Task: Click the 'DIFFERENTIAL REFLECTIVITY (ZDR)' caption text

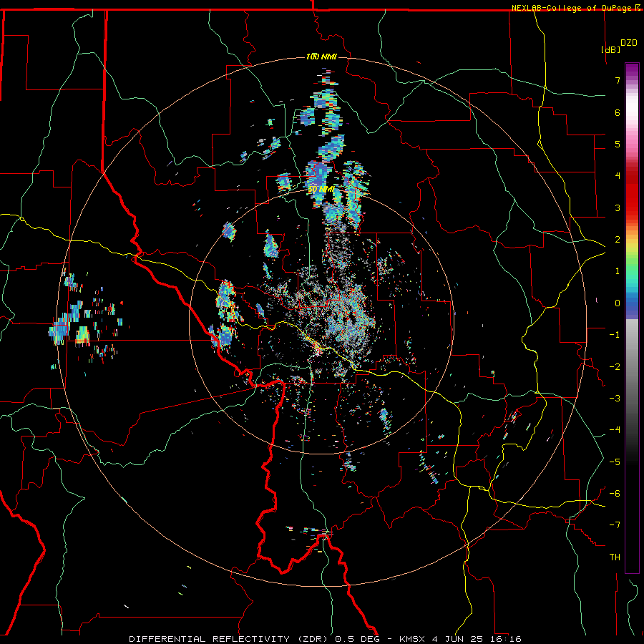Action: coord(230,639)
